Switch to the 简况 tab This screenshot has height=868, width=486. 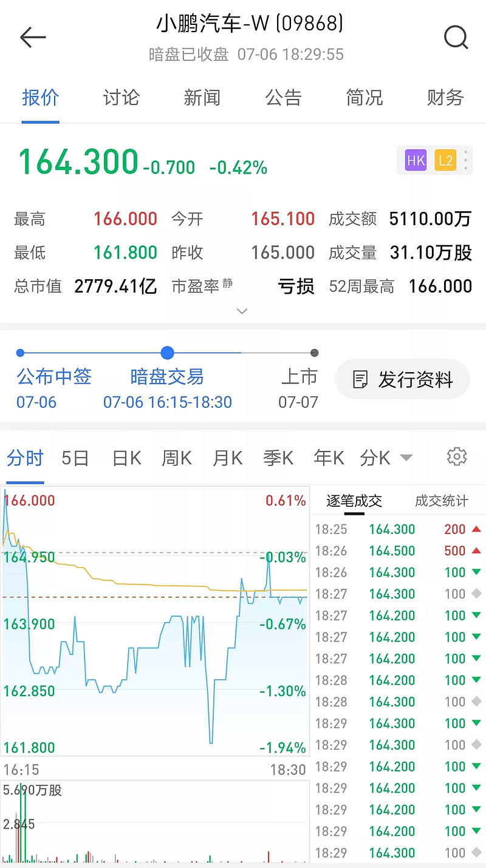(364, 97)
